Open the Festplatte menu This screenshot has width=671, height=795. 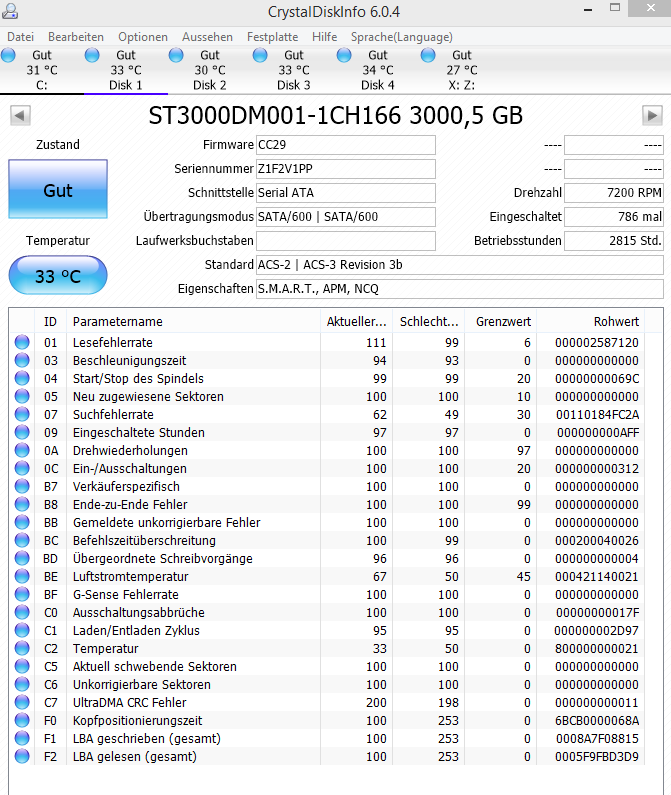click(x=272, y=37)
